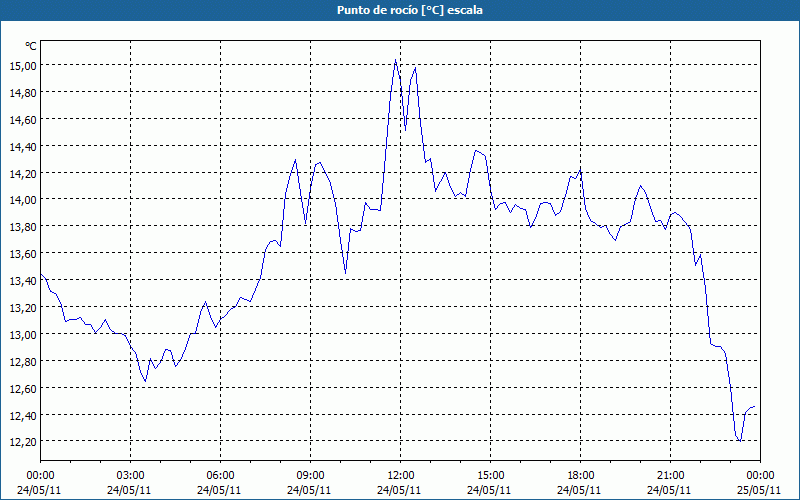This screenshot has width=800, height=500.
Task: Click the 06:00 time axis label
Action: pyautogui.click(x=220, y=476)
